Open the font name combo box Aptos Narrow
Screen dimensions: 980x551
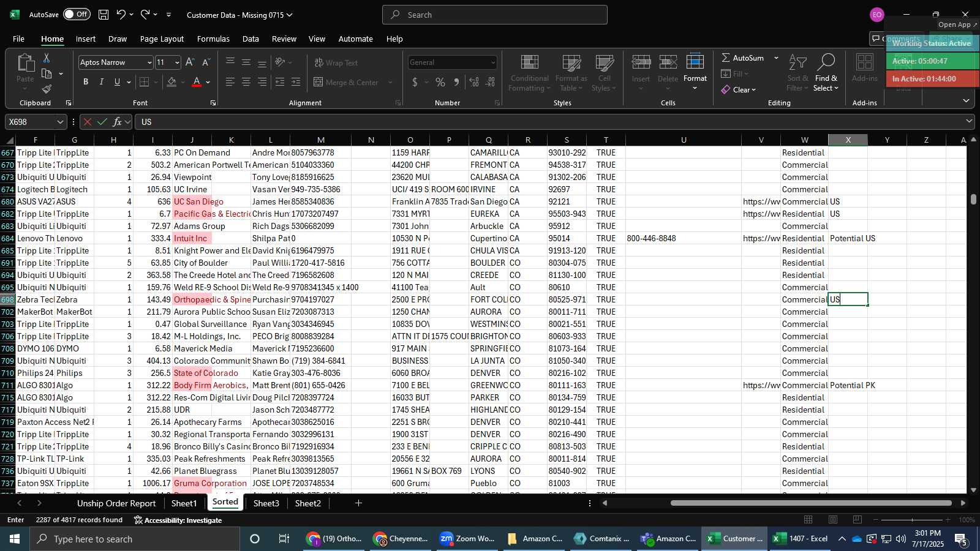tap(116, 62)
